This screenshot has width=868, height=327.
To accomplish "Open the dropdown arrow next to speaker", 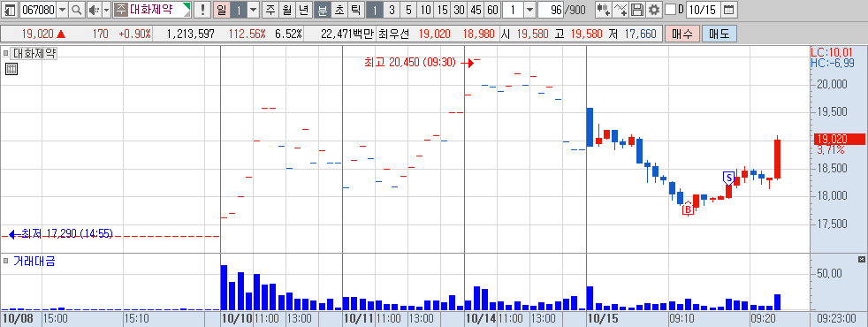I will [107, 10].
